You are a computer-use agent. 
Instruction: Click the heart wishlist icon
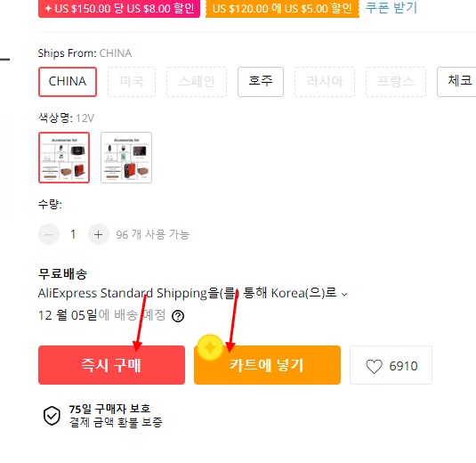[374, 366]
